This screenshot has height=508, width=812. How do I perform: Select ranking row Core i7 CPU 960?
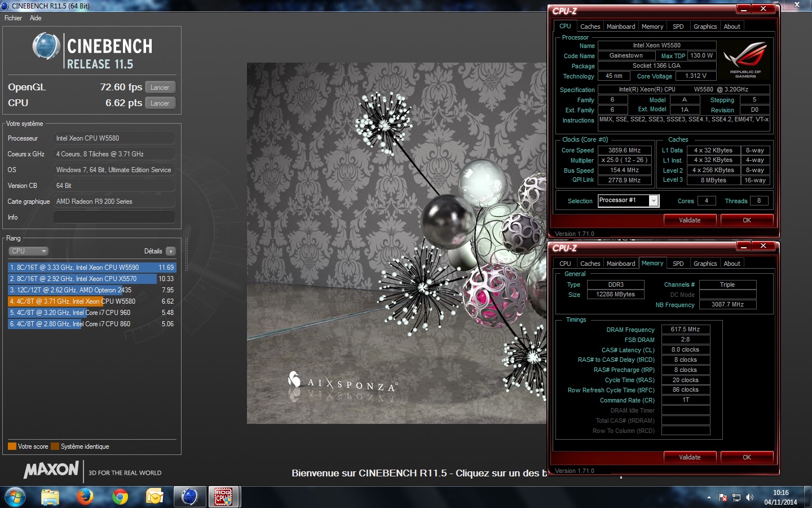click(x=92, y=313)
